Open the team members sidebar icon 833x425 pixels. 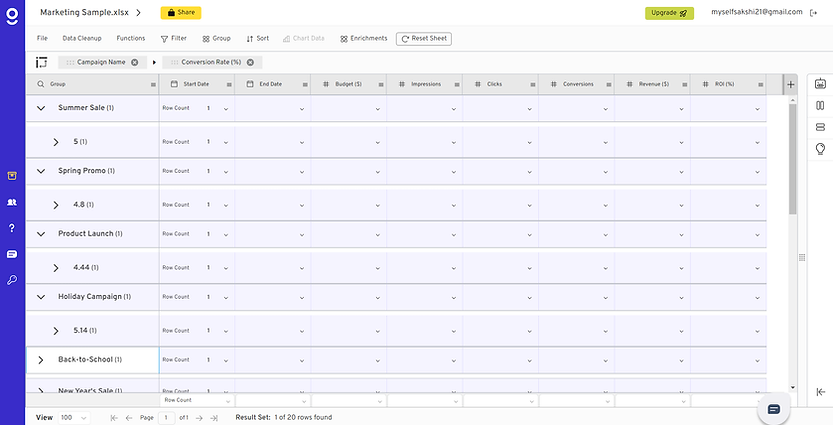pyautogui.click(x=12, y=202)
